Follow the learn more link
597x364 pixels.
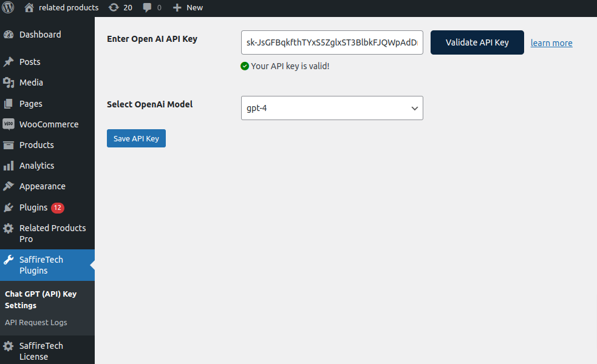point(551,43)
